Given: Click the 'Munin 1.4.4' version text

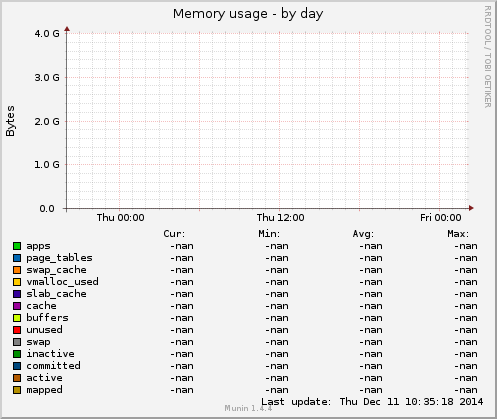Looking at the screenshot, I should click(x=248, y=408).
